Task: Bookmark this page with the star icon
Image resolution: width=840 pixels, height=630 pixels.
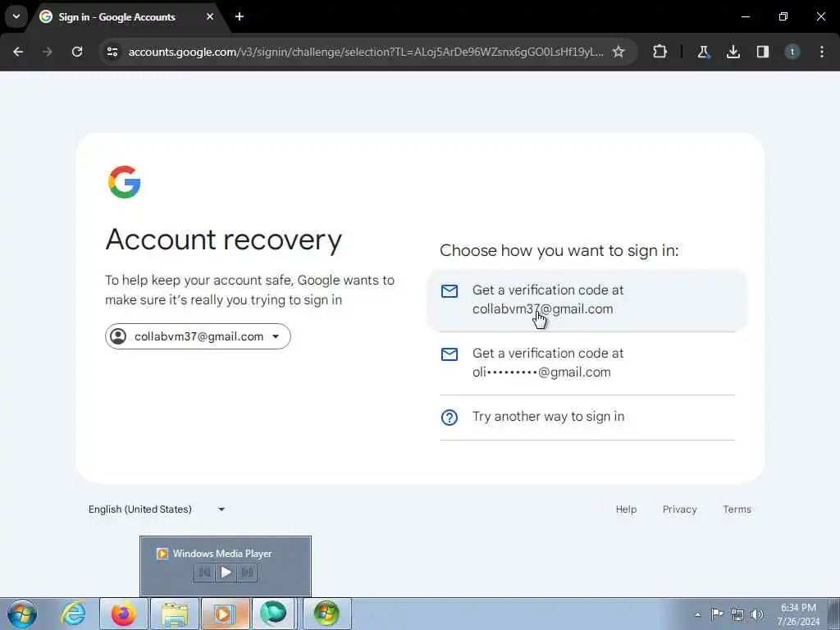Action: (x=619, y=52)
